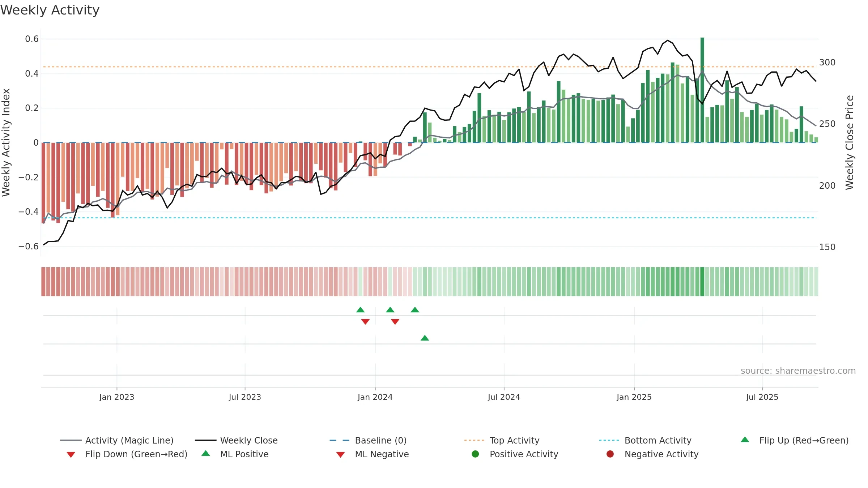Click the red ML Negative triangle legend icon
This screenshot has width=868, height=488.
[341, 455]
